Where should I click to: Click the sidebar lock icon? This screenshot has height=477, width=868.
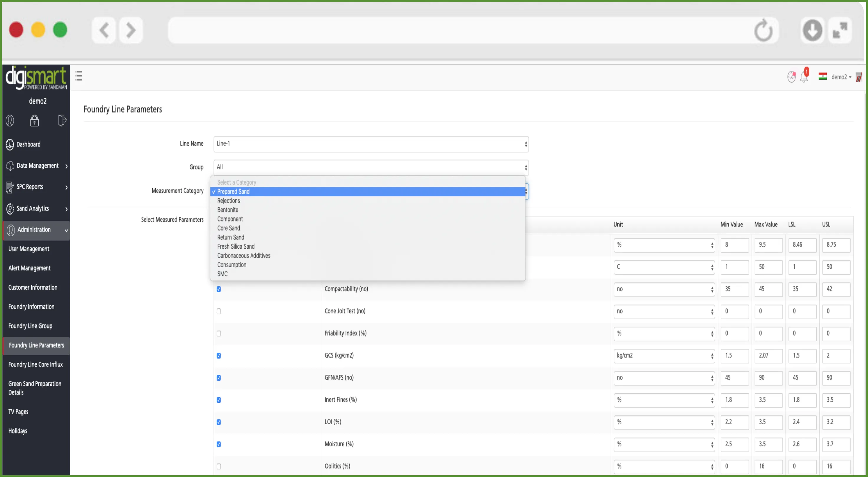coord(34,121)
